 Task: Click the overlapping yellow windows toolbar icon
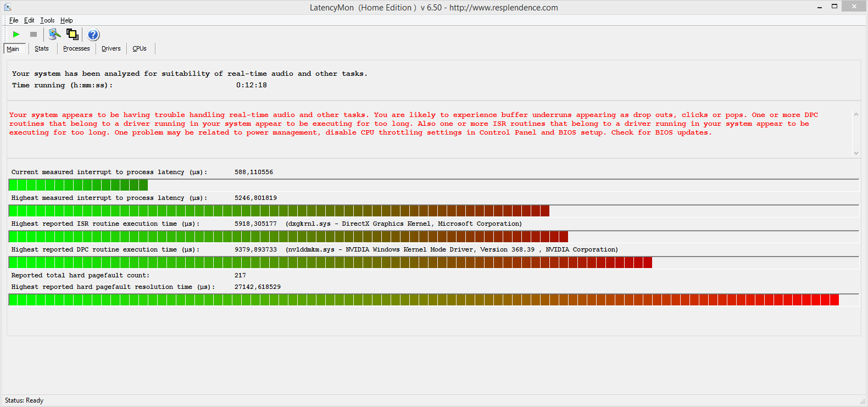coord(73,35)
